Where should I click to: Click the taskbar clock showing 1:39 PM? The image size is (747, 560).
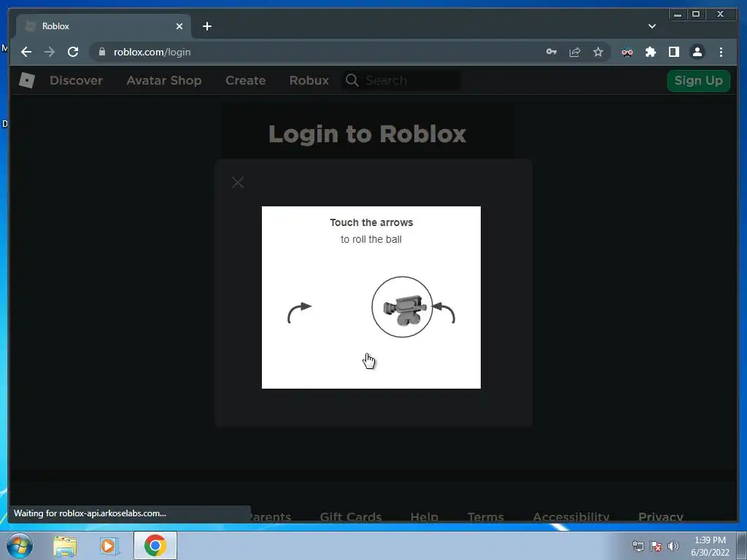[x=710, y=546]
